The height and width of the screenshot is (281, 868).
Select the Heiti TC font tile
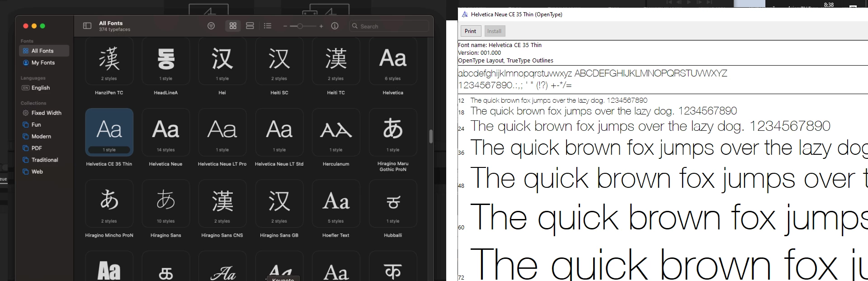(336, 61)
